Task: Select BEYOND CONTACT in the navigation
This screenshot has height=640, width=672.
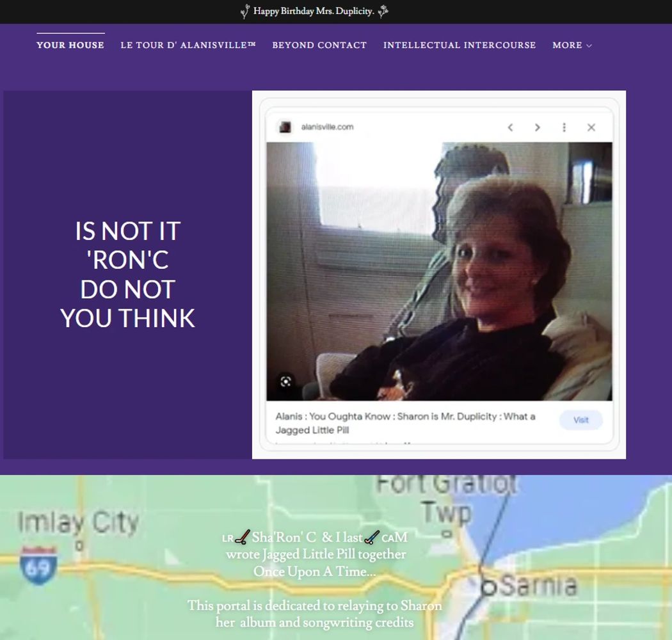Action: [319, 45]
